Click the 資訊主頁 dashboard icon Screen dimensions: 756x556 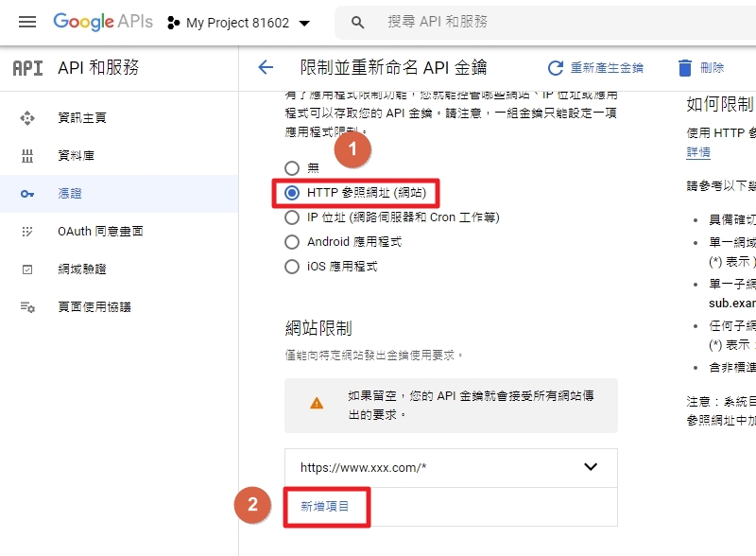(27, 118)
